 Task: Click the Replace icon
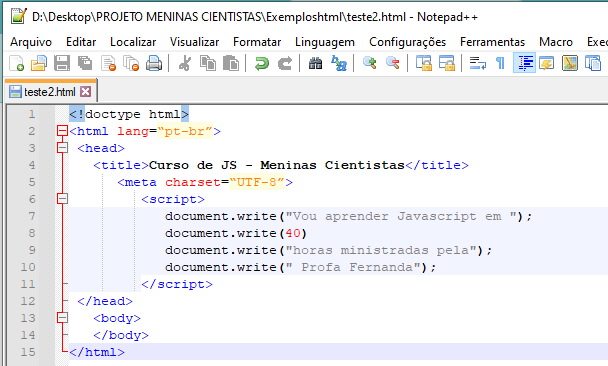pos(339,63)
